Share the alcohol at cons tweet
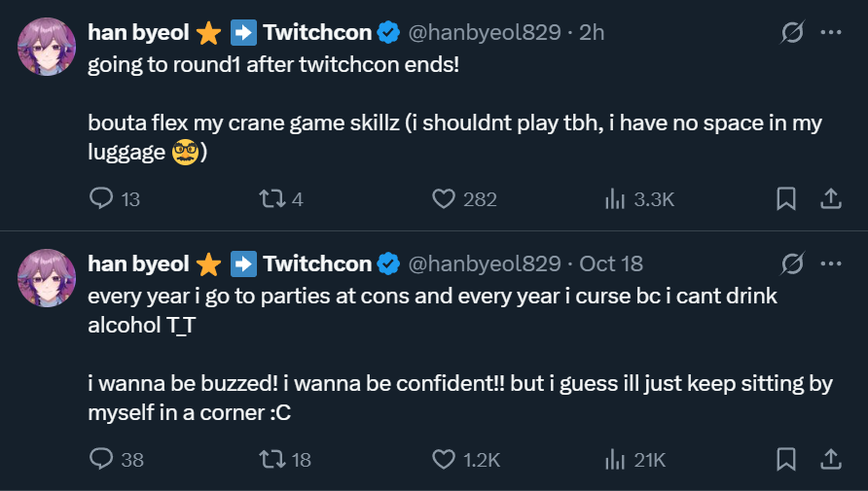 [x=830, y=459]
